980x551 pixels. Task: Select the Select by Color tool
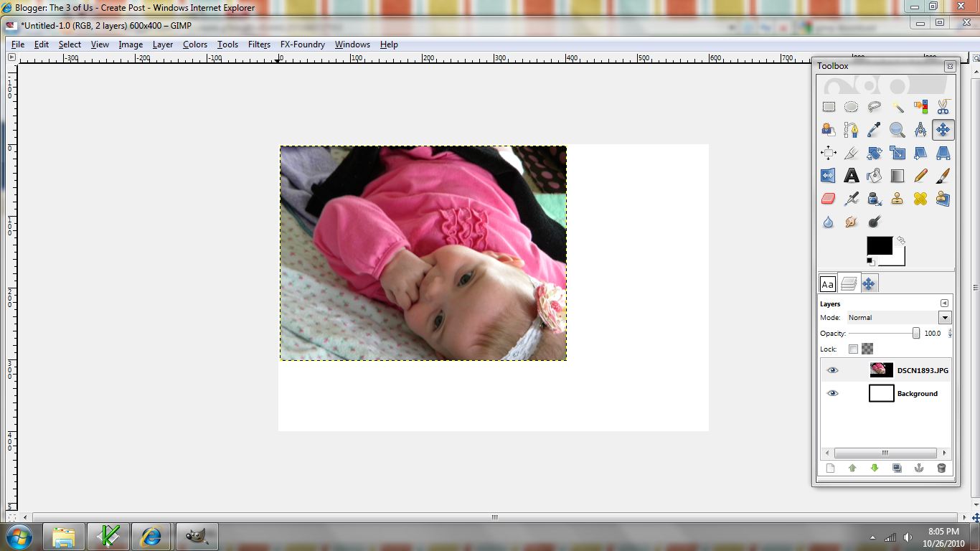coord(920,107)
